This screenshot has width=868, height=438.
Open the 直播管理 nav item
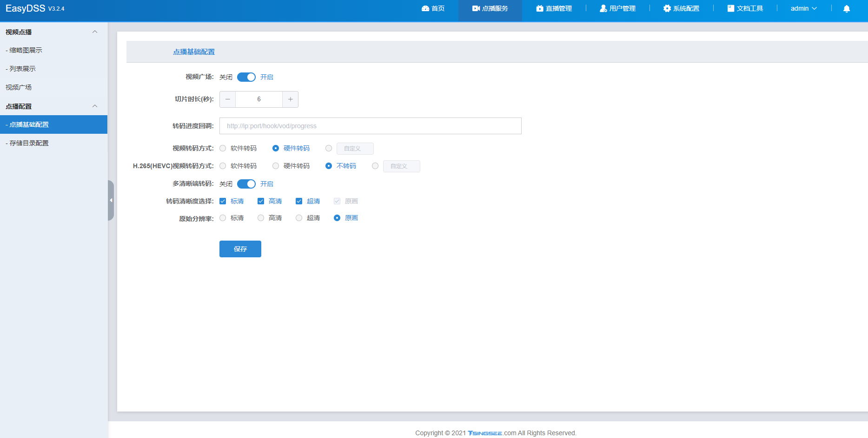tap(554, 8)
